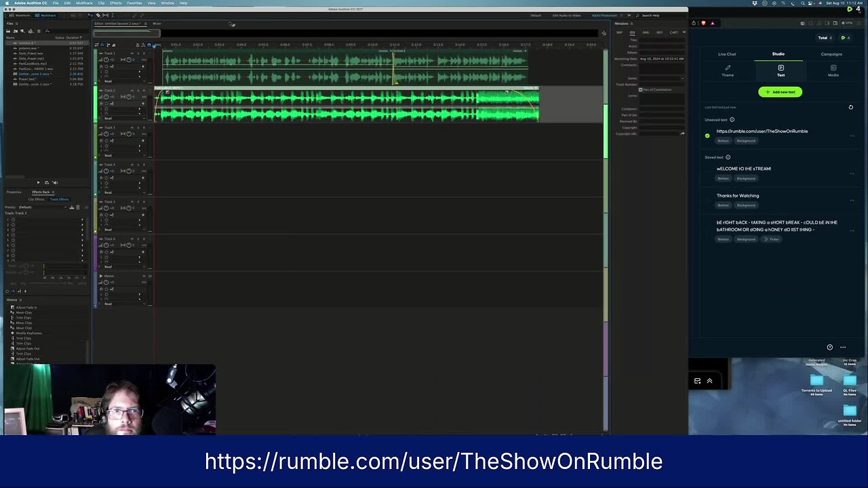868x488 pixels.
Task: Open the Theme section in Rumble Studio
Action: coord(728,70)
